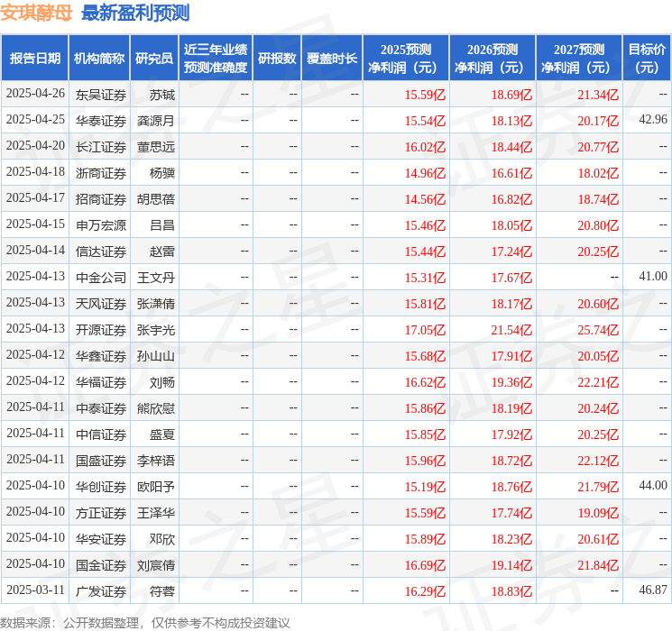The width and height of the screenshot is (672, 631).
Task: Select the 2027预测净利润 column header
Action: tap(579, 59)
